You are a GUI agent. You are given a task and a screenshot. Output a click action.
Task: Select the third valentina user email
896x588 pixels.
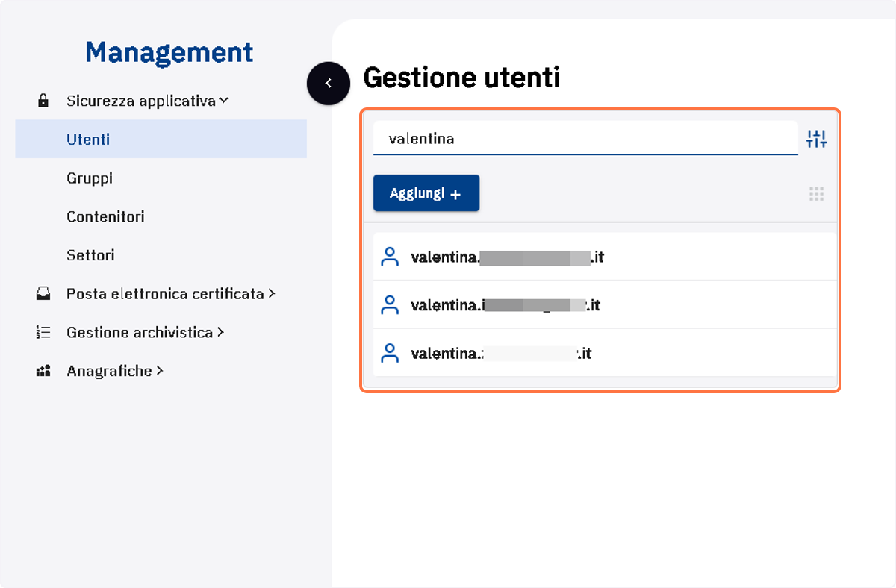[x=501, y=353]
